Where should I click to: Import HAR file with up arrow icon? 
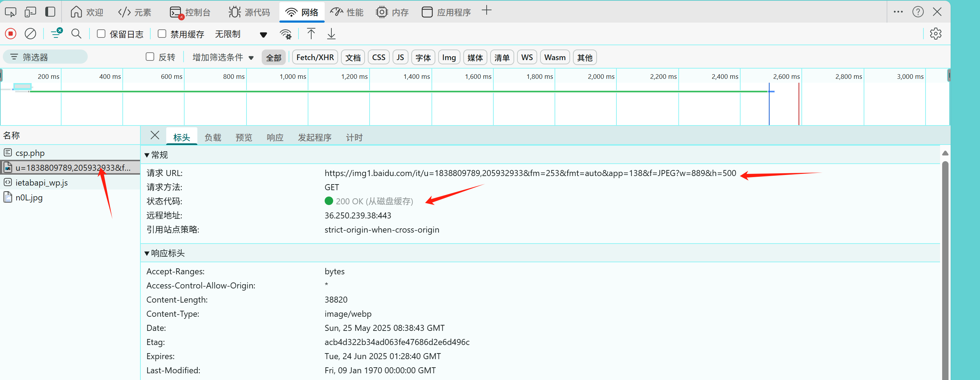pos(311,34)
